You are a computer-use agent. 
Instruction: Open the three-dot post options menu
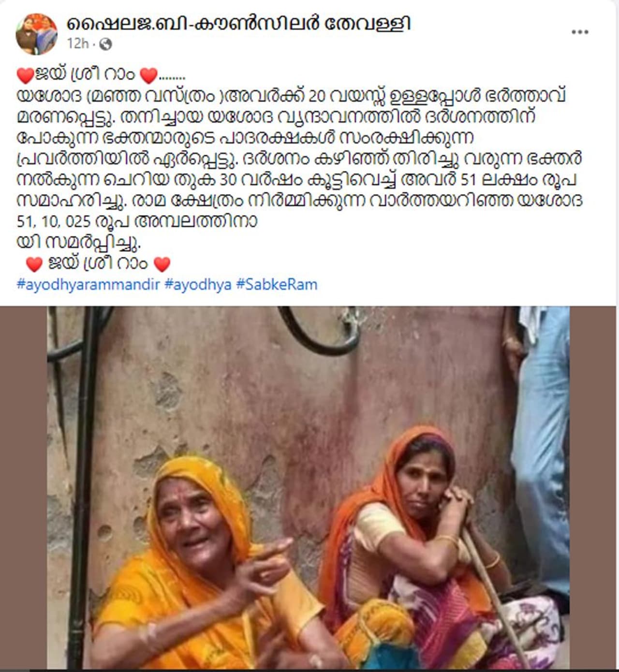coord(580,32)
